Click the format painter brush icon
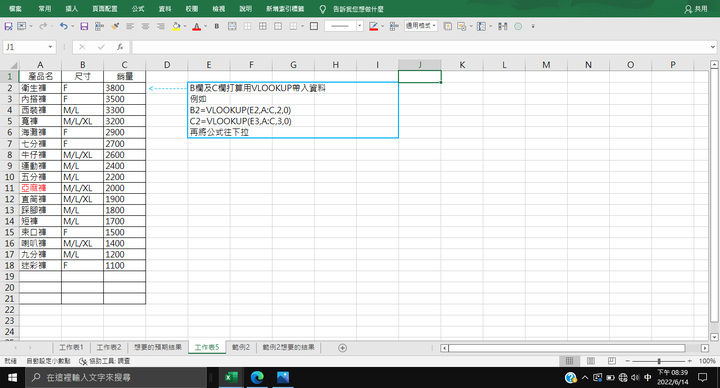This screenshot has height=388, width=720. (x=115, y=26)
